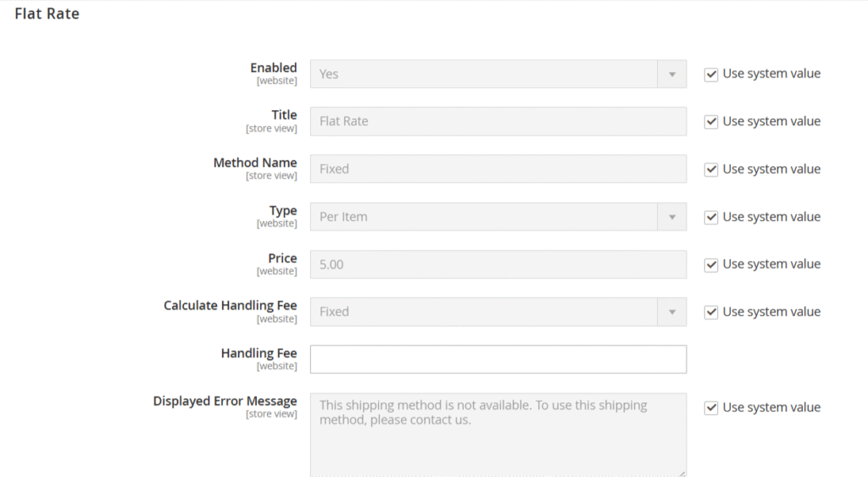The width and height of the screenshot is (868, 487).
Task: Uncheck Use system value for Price
Action: (x=711, y=265)
